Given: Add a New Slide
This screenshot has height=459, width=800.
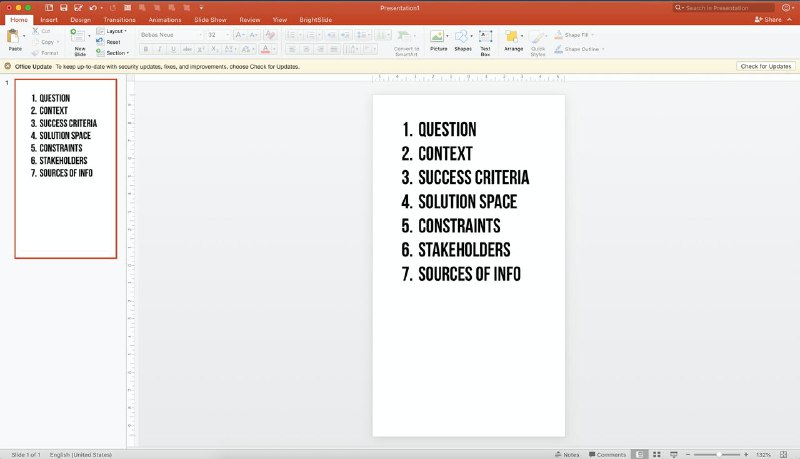Looking at the screenshot, I should (x=78, y=42).
